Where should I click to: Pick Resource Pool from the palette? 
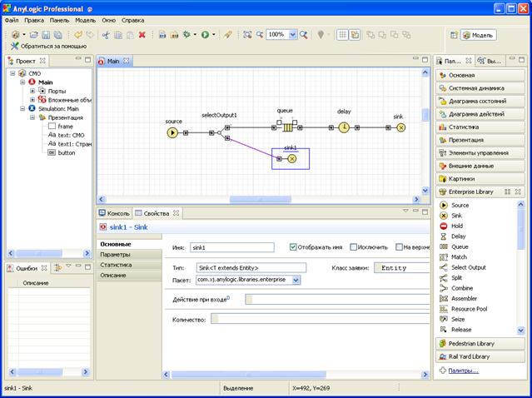(x=464, y=309)
